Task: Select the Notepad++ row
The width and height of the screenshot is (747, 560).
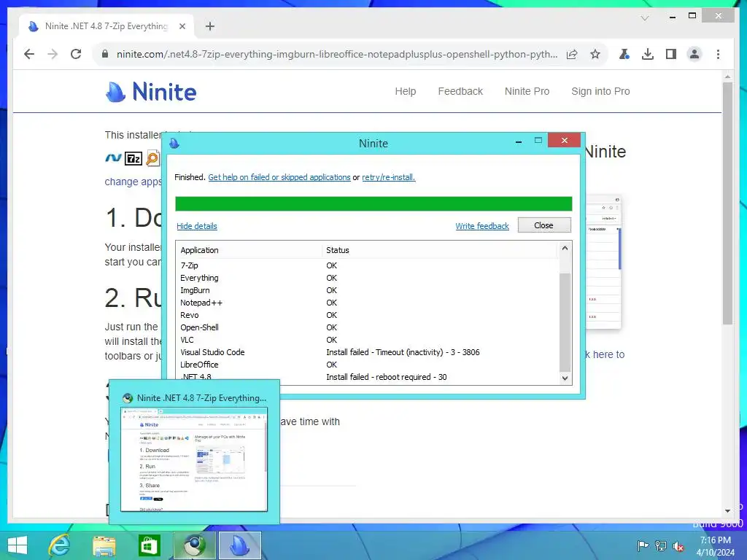Action: point(368,303)
